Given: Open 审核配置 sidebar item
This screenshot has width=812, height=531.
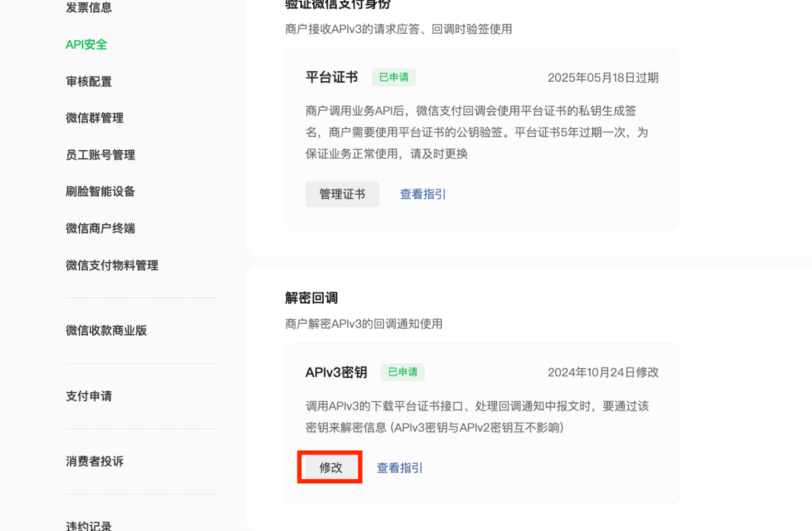Looking at the screenshot, I should [x=89, y=82].
